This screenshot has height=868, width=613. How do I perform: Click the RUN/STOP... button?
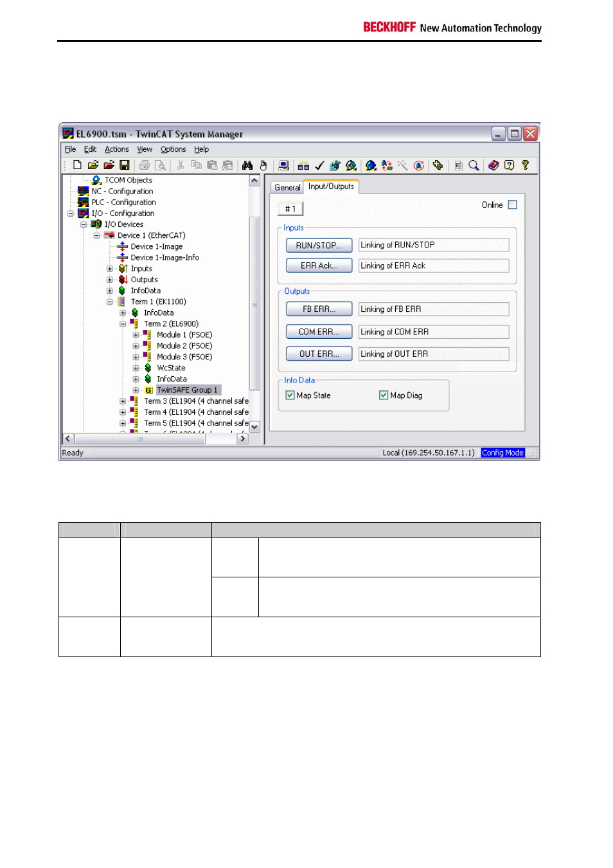[x=319, y=246]
